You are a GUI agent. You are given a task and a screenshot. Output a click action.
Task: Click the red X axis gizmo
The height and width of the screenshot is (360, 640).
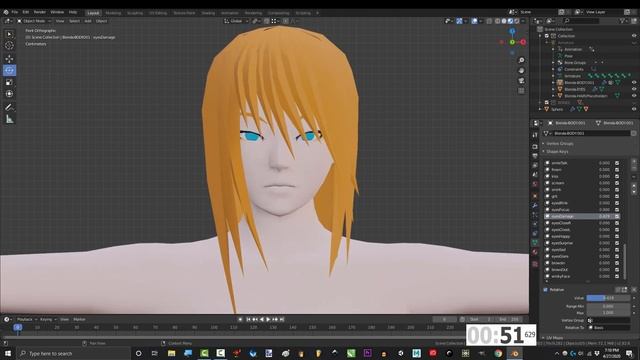tap(523, 42)
